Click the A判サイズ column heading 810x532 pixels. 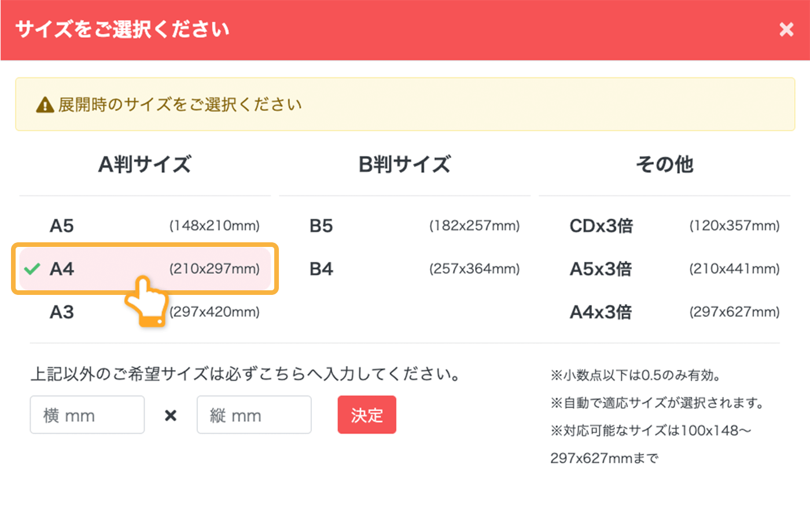click(x=145, y=165)
